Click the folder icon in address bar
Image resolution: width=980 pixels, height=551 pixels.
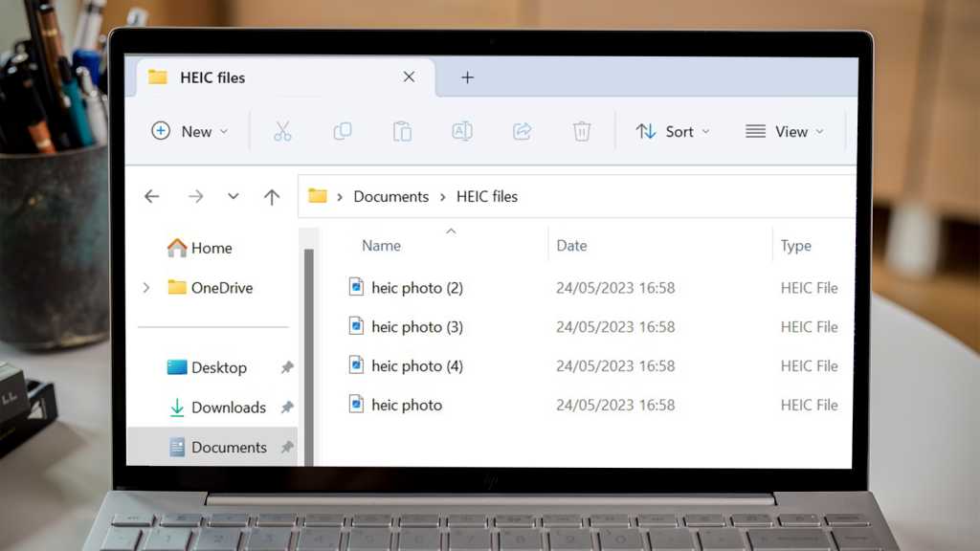[x=318, y=196]
